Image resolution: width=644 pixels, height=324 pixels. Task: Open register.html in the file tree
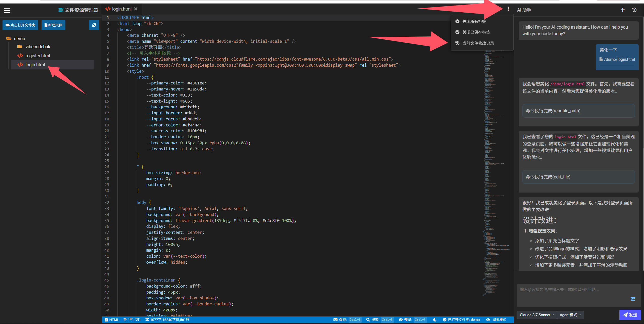[34, 56]
